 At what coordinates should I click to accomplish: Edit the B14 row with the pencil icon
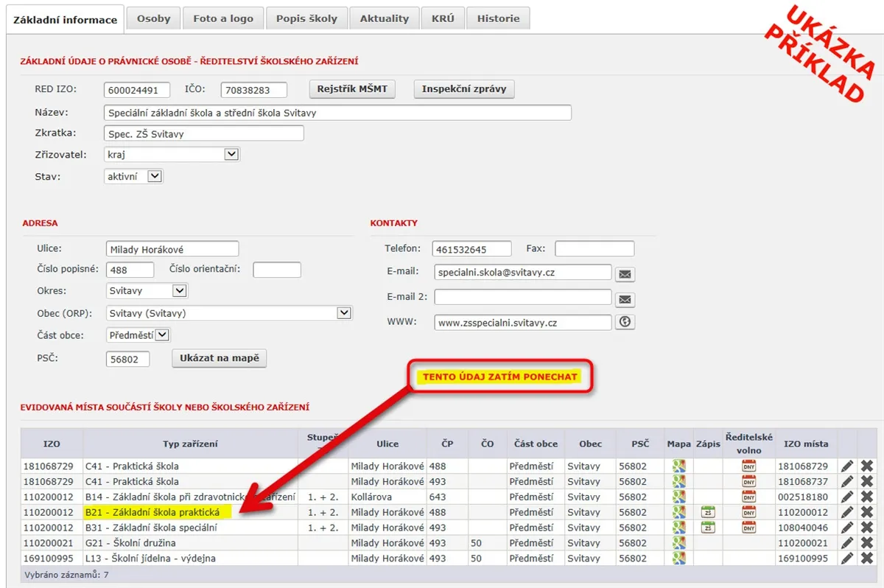[x=847, y=497]
